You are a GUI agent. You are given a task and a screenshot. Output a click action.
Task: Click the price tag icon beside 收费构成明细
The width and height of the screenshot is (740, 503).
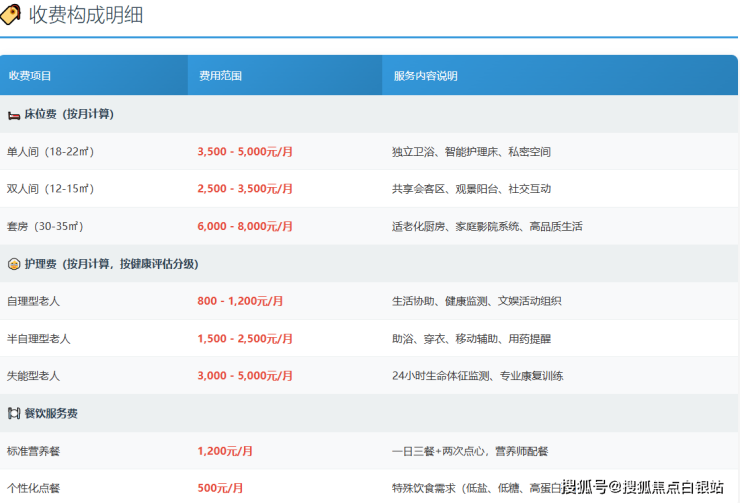[10, 15]
